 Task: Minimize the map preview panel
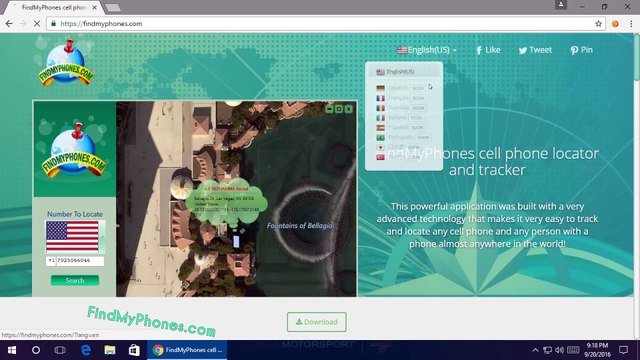point(329,109)
